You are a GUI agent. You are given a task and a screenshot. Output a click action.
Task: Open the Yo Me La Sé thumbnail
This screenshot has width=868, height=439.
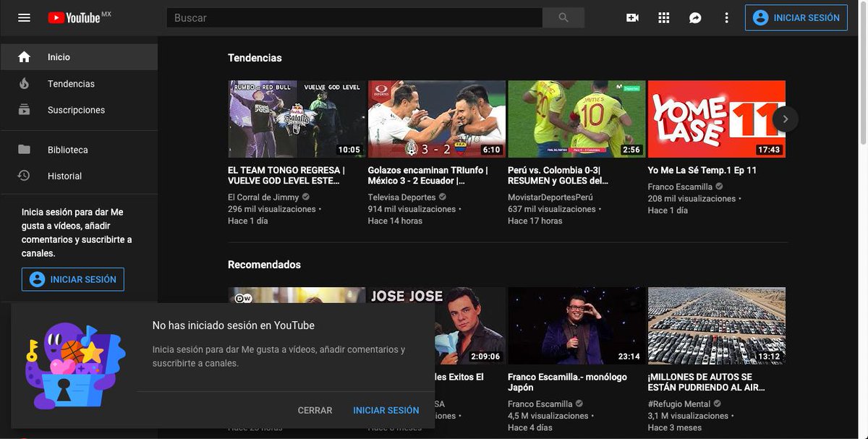point(717,119)
